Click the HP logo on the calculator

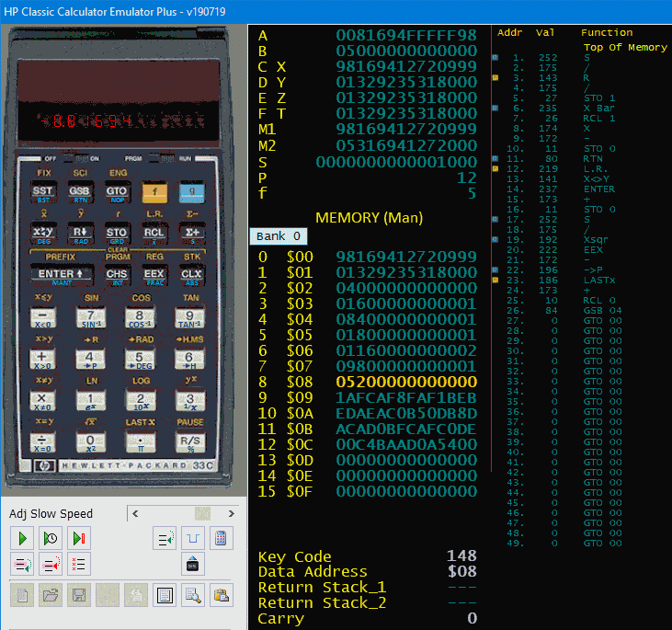pos(44,465)
